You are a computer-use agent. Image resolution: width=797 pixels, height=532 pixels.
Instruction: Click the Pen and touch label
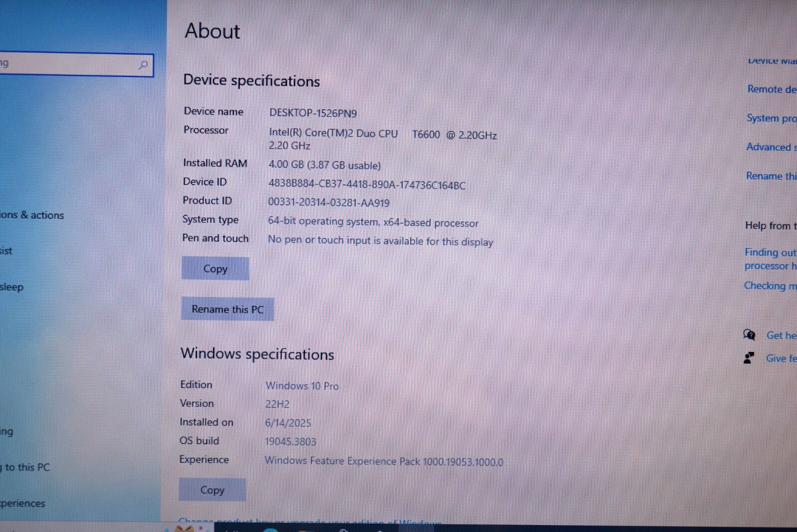coord(215,238)
